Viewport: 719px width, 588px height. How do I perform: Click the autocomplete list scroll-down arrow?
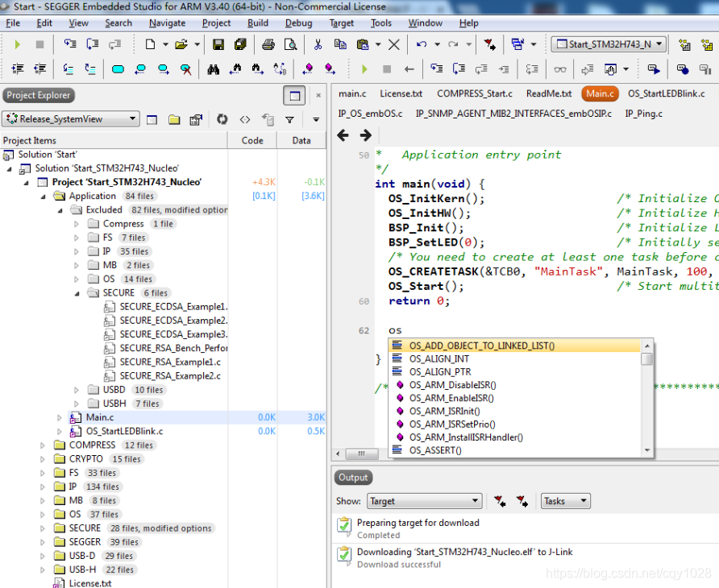coord(647,450)
